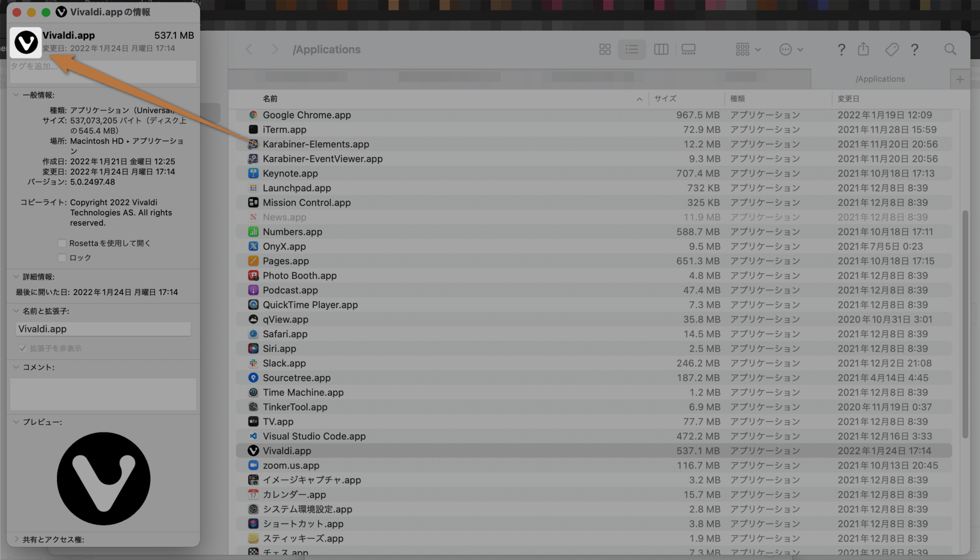
Task: Click the large Vivaldi preview image
Action: [103, 479]
